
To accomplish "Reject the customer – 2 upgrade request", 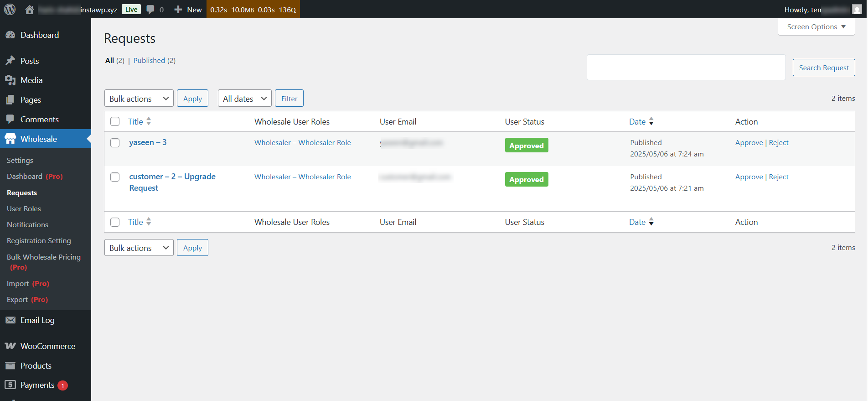I will click(779, 177).
